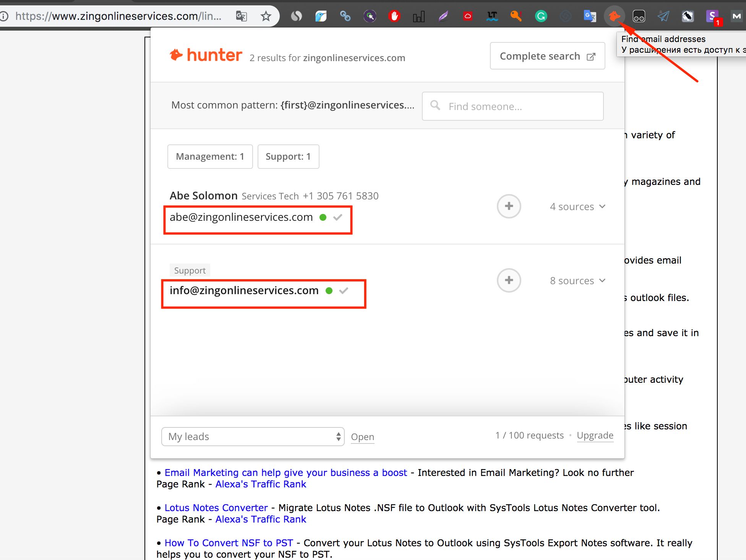Open the SimilarWeb extension icon

[296, 16]
